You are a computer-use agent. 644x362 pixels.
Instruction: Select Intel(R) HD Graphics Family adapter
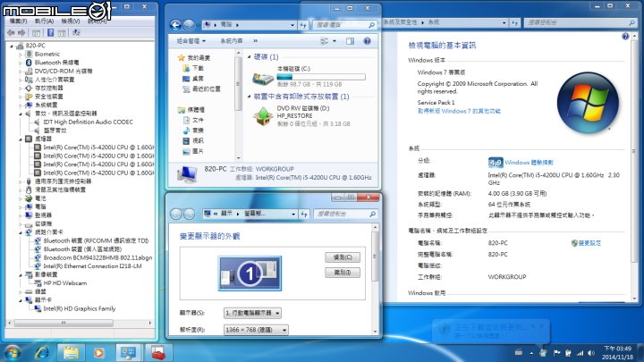tap(80, 308)
